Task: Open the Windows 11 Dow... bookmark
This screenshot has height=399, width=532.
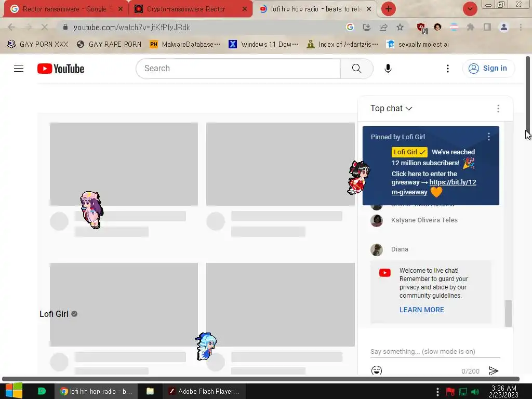Action: pos(263,45)
